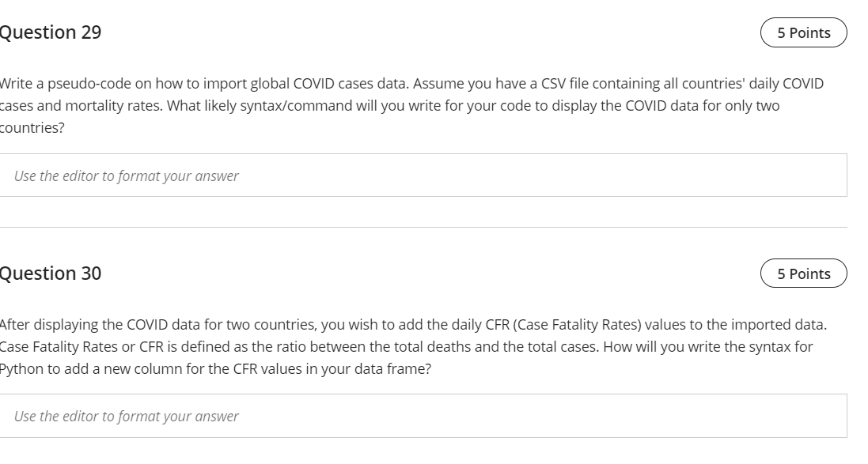Select the 5 Points badge for Question 30
Screen dimensions: 868x464
(x=804, y=273)
